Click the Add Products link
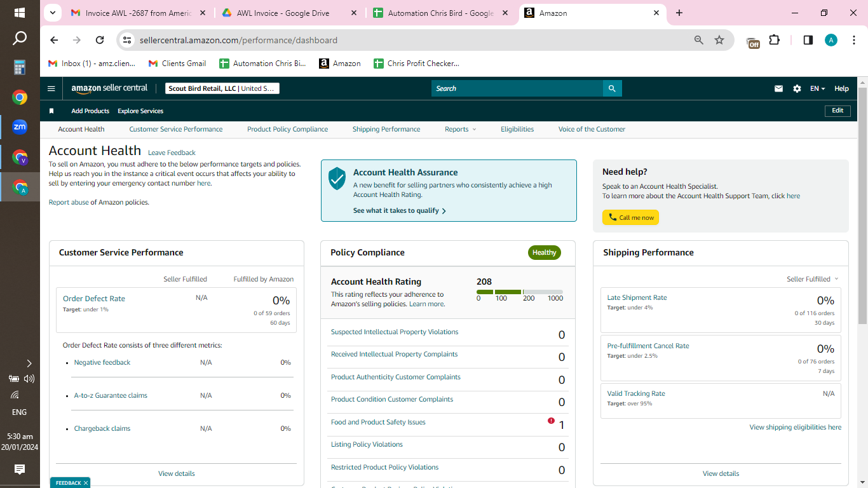Image resolution: width=868 pixels, height=488 pixels. [x=90, y=111]
